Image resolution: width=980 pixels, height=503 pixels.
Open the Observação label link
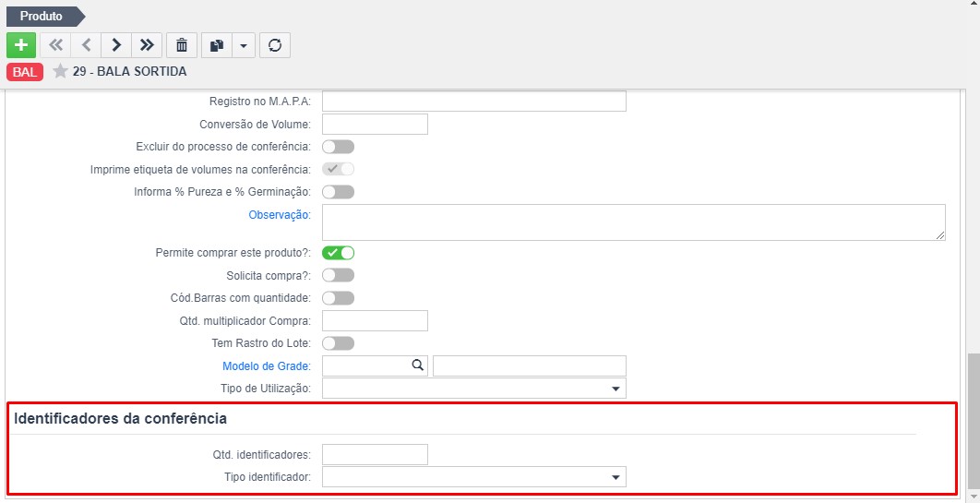tap(279, 215)
